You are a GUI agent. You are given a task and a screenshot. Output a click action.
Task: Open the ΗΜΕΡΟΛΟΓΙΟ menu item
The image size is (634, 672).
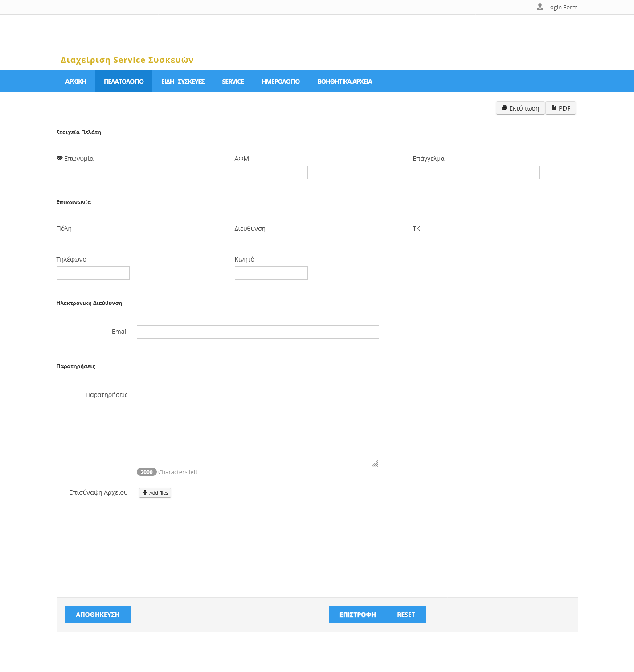pos(280,82)
